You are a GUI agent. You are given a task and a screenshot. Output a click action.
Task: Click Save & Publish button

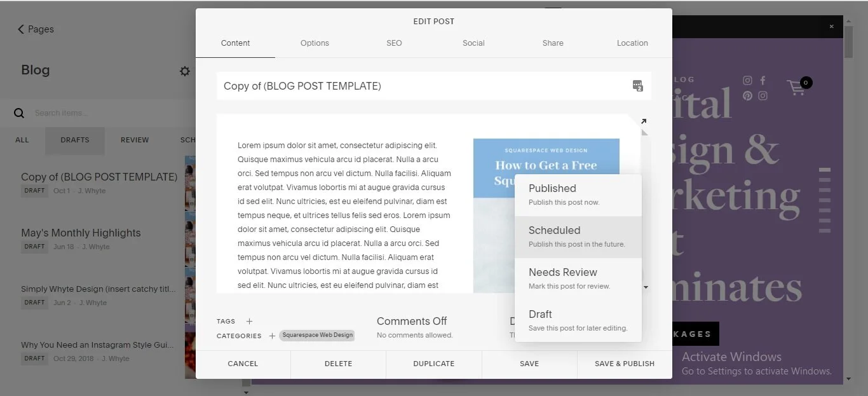[x=625, y=364]
